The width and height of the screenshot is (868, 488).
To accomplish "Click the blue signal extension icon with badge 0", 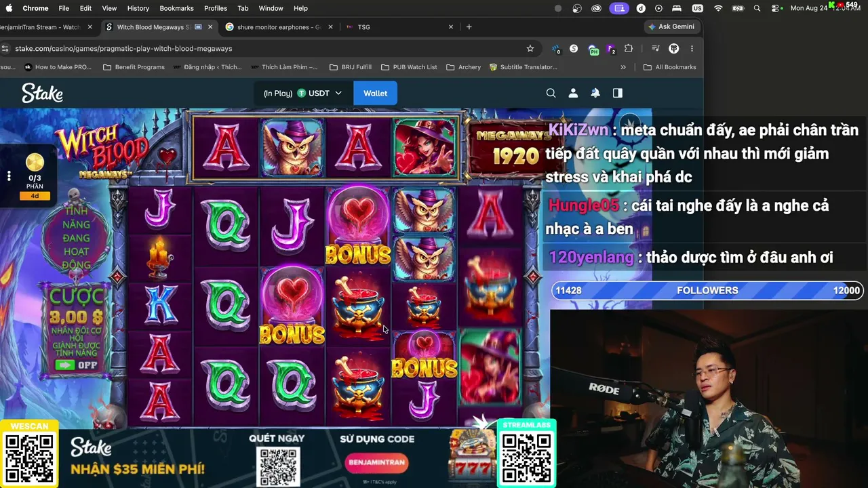I will point(556,49).
